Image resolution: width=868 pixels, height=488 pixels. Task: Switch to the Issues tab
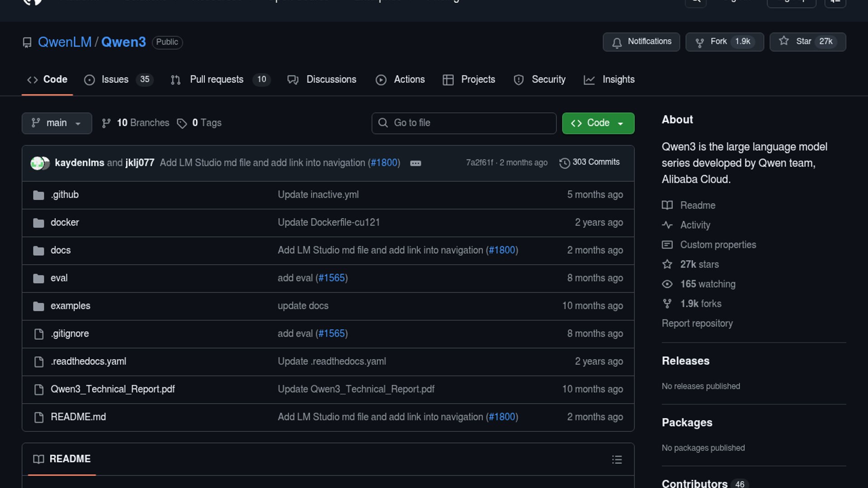pos(115,80)
